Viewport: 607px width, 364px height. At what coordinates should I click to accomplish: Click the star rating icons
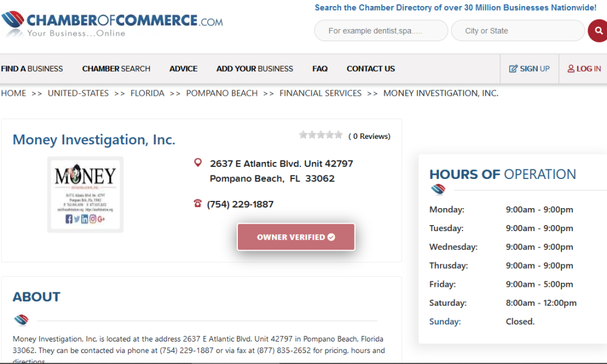pyautogui.click(x=320, y=135)
